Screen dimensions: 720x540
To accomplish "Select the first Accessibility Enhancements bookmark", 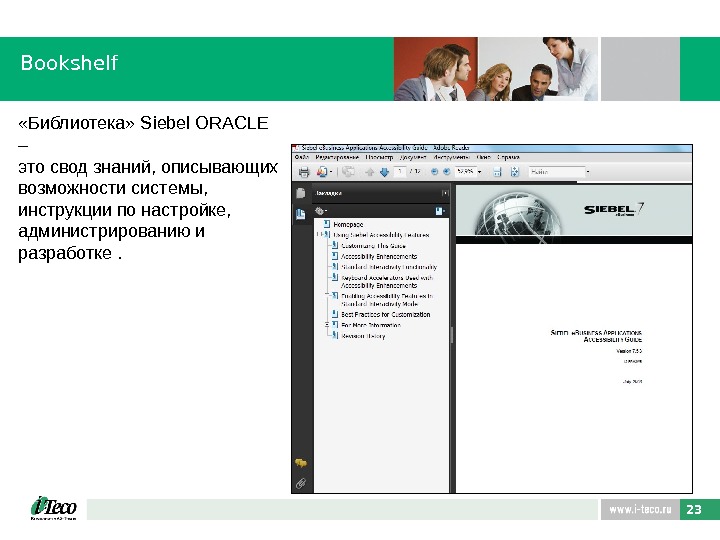I will [379, 256].
